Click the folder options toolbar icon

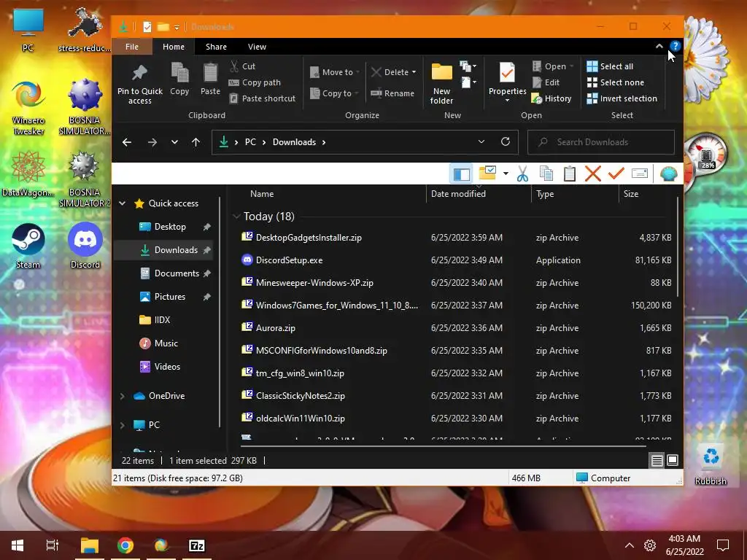pos(488,173)
